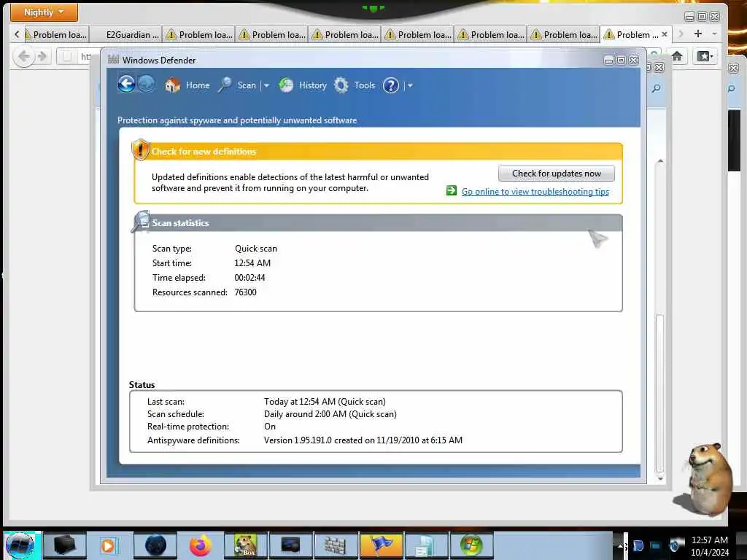This screenshot has width=747, height=560.
Task: Open the dark globe taskbar icon
Action: 156,545
